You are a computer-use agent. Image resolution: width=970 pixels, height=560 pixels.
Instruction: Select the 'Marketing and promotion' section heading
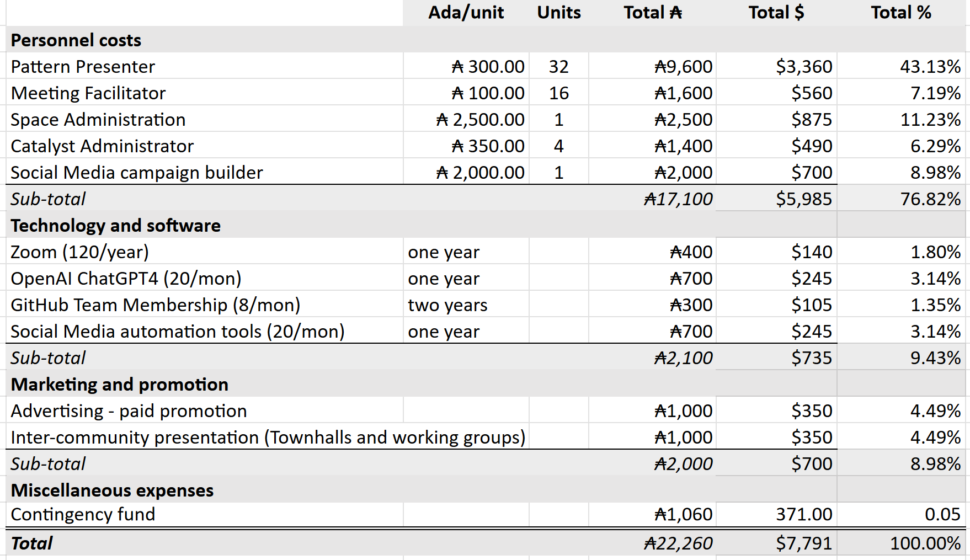[x=120, y=384]
